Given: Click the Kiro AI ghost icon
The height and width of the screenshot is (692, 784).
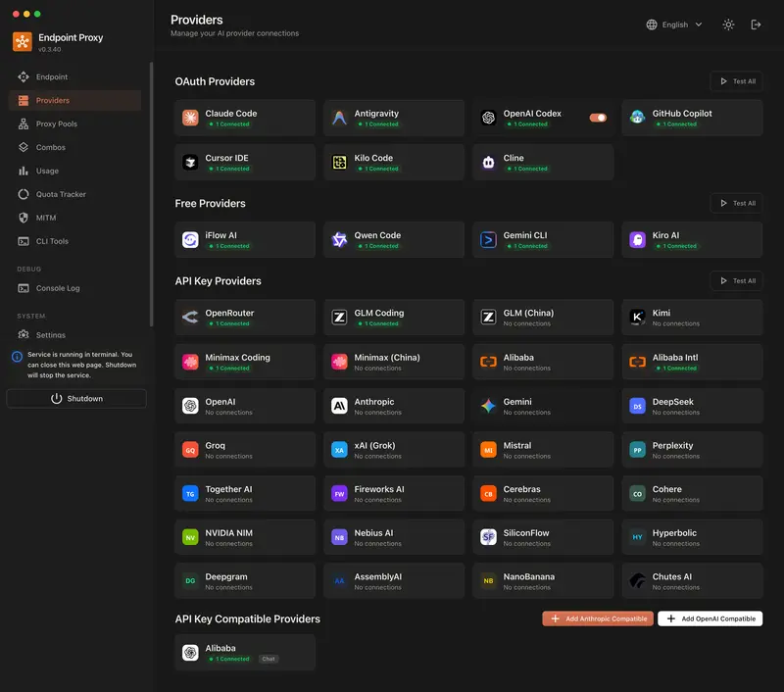Looking at the screenshot, I should click(x=637, y=240).
